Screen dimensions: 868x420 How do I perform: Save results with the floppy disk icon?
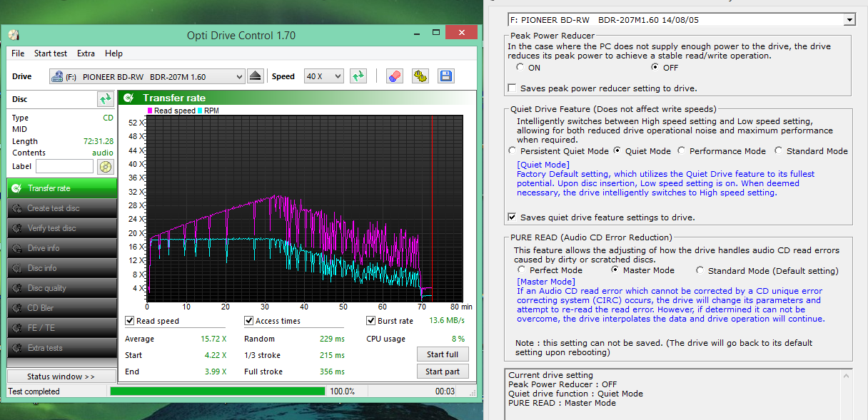tap(446, 76)
